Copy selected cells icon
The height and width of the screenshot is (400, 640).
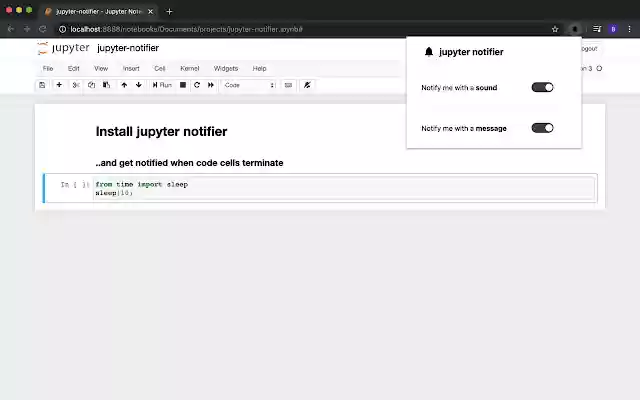tap(91, 85)
